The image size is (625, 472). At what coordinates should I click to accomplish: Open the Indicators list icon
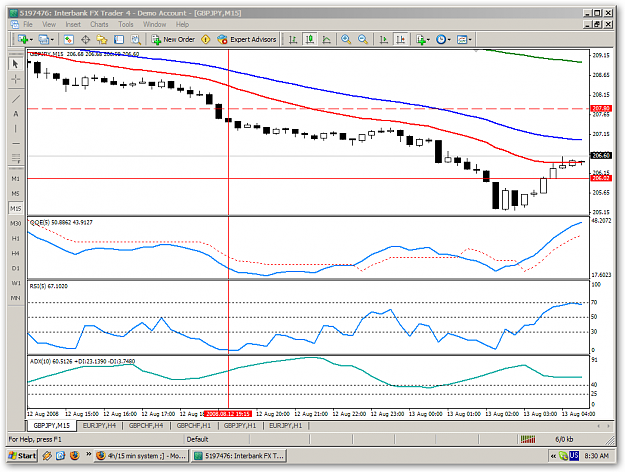[421, 39]
